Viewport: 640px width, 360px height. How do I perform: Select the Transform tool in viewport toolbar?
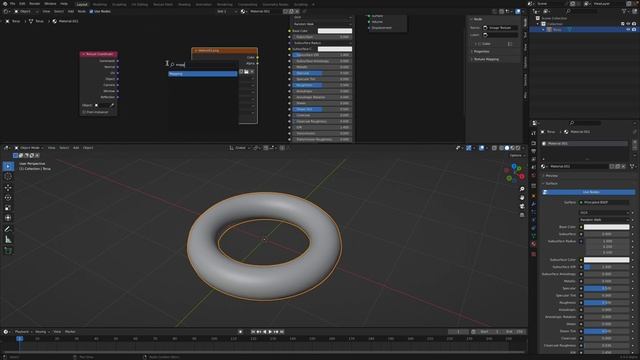[x=8, y=218]
